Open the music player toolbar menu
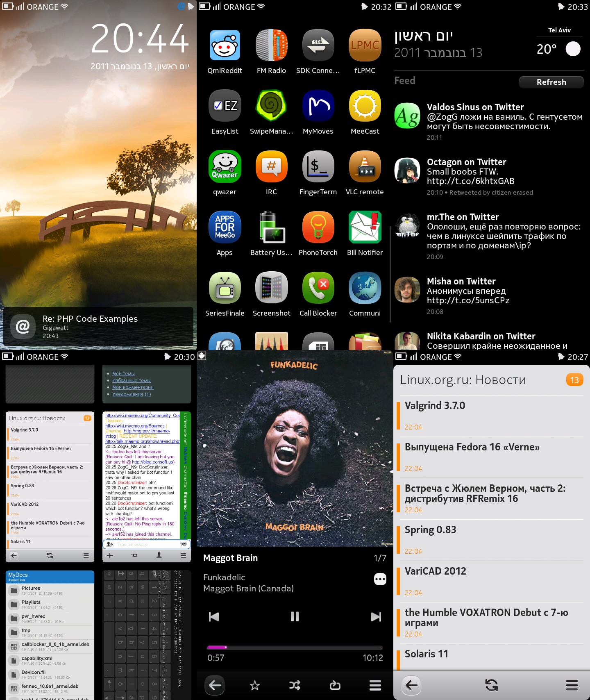This screenshot has height=700, width=590. pyautogui.click(x=375, y=685)
